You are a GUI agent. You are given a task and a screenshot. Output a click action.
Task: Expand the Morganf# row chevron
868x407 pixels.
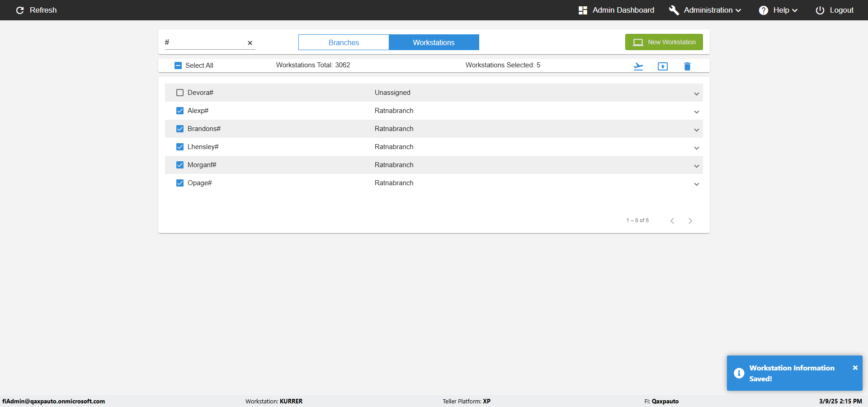(697, 166)
